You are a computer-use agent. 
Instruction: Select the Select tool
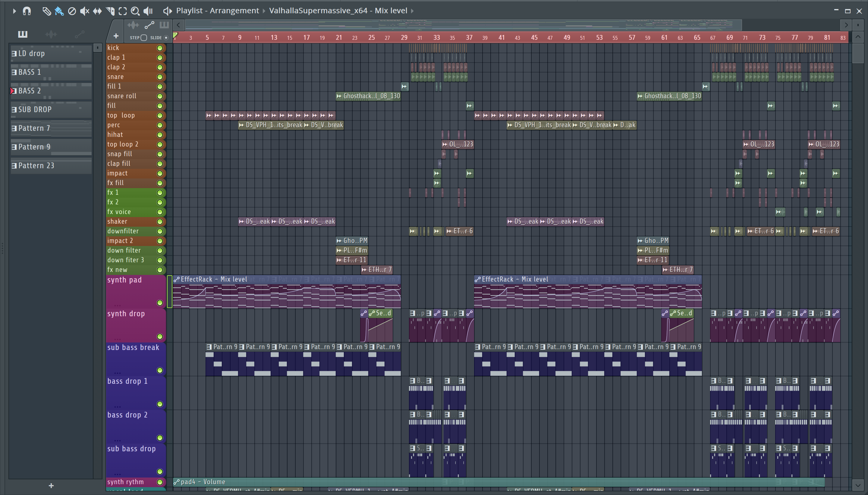(x=123, y=11)
